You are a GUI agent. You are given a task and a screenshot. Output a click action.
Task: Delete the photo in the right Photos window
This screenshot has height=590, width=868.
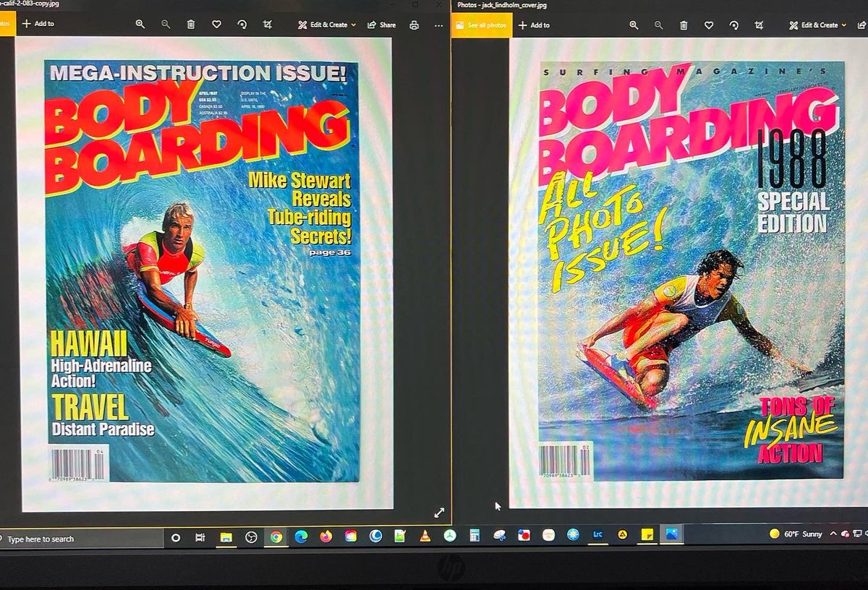tap(684, 25)
